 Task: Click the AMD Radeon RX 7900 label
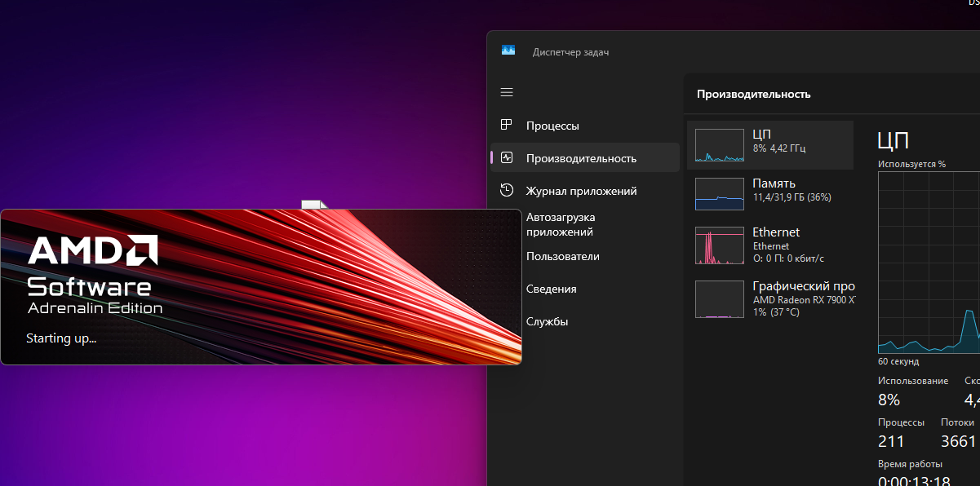click(x=803, y=300)
